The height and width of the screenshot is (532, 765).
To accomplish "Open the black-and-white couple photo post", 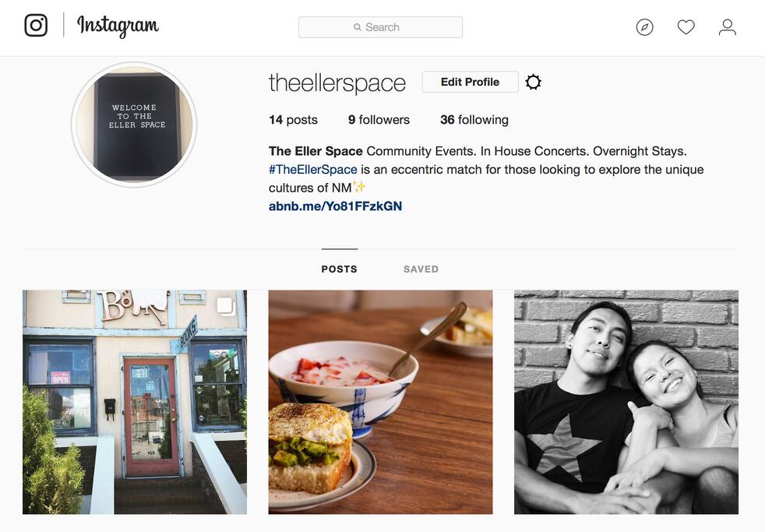I will pos(626,402).
